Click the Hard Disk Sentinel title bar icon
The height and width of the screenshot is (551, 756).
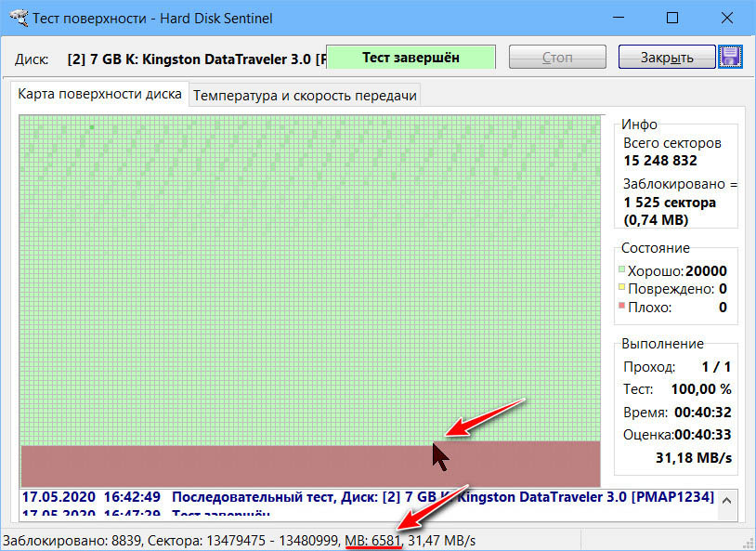coord(19,18)
